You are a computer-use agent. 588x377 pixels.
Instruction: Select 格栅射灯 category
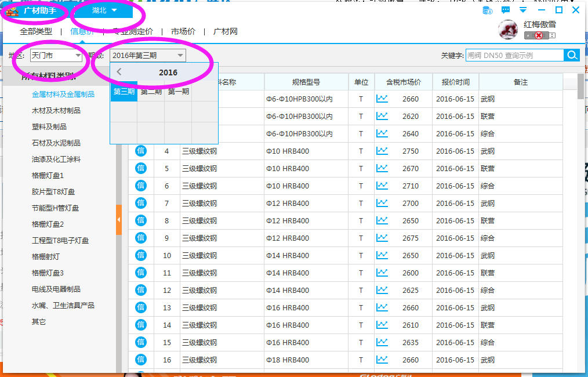46,257
